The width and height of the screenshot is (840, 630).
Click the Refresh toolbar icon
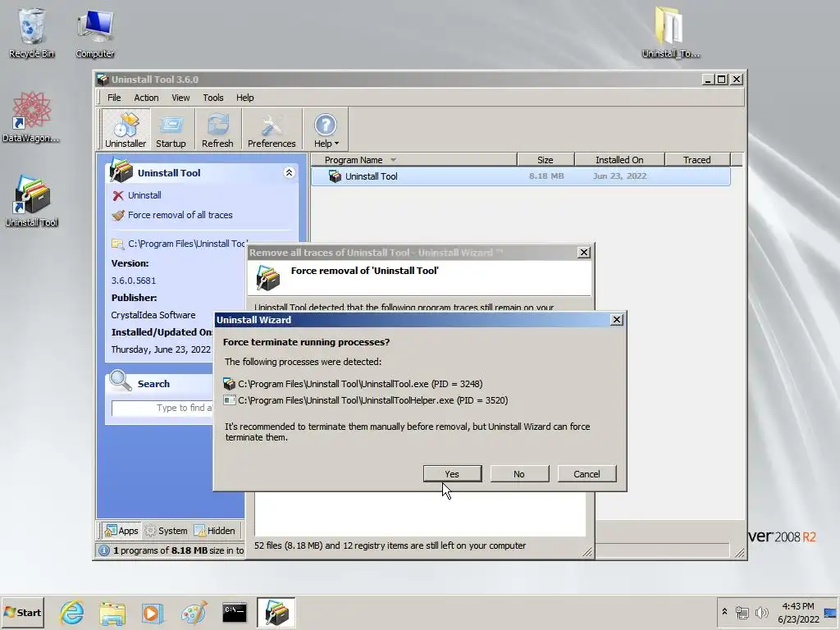217,130
